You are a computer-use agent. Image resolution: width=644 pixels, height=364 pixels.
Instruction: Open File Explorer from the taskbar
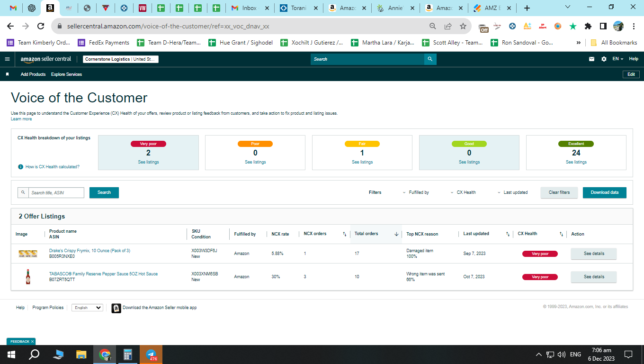(x=81, y=355)
